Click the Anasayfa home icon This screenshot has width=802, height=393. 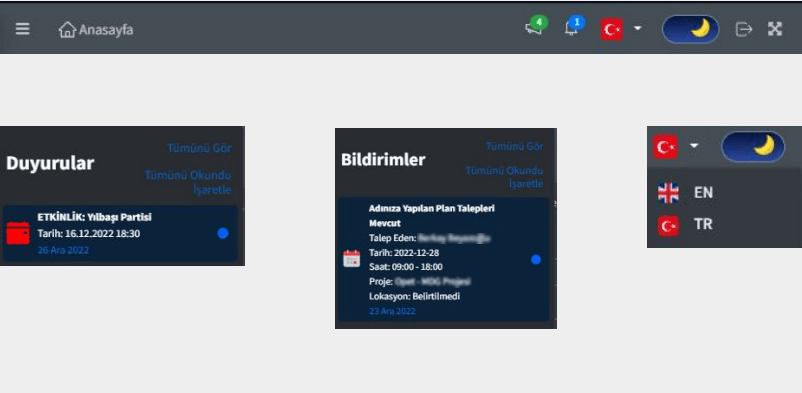(x=67, y=30)
